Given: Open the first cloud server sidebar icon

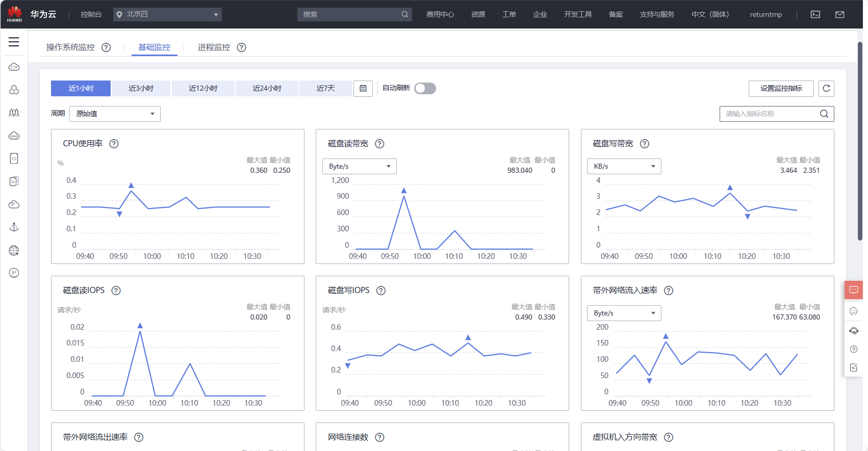Looking at the screenshot, I should coord(14,67).
